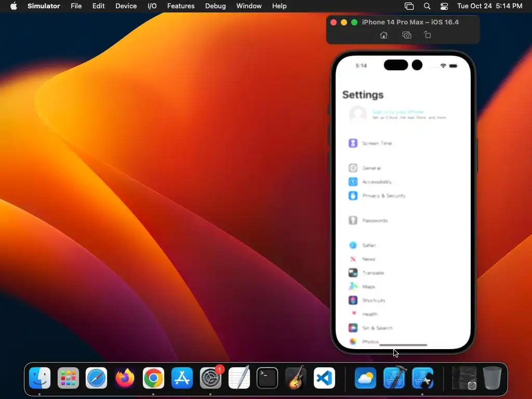Open General settings gear icon
This screenshot has width=532, height=399.
(353, 168)
